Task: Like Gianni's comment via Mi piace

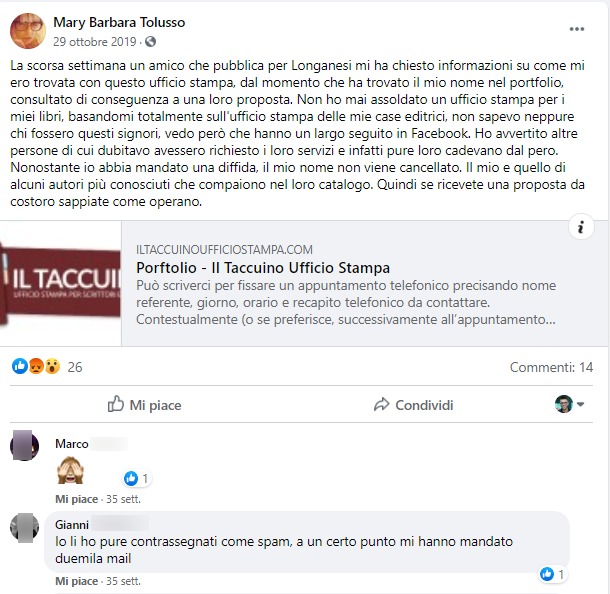Action: pyautogui.click(x=77, y=581)
